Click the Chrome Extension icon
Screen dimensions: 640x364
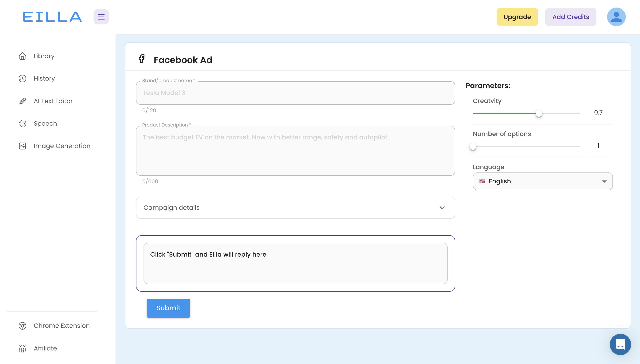22,326
